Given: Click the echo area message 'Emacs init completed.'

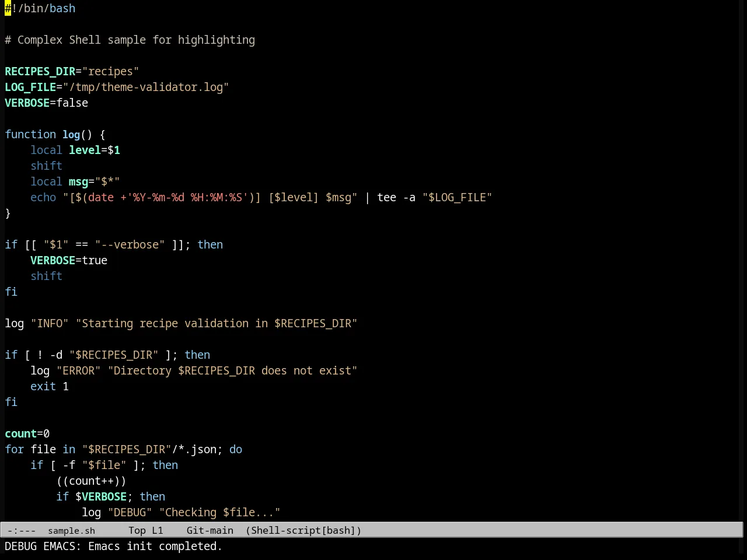Looking at the screenshot, I should point(155,546).
